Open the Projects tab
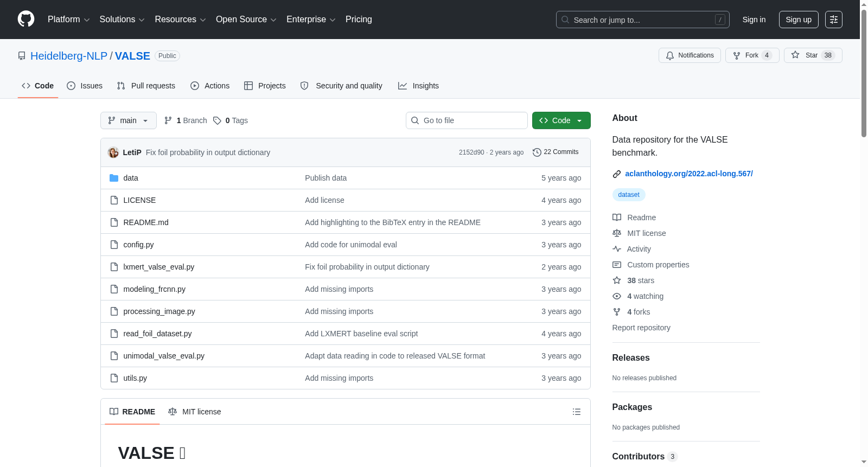This screenshot has height=467, width=868. click(x=265, y=86)
